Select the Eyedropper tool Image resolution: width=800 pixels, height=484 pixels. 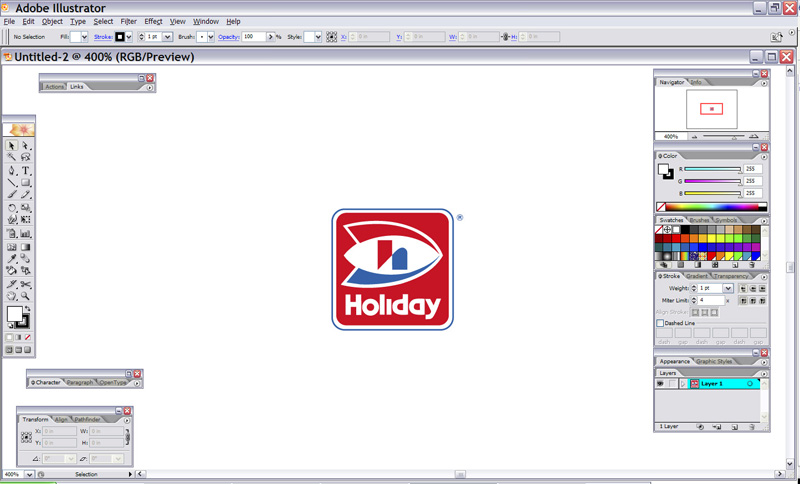coord(12,259)
